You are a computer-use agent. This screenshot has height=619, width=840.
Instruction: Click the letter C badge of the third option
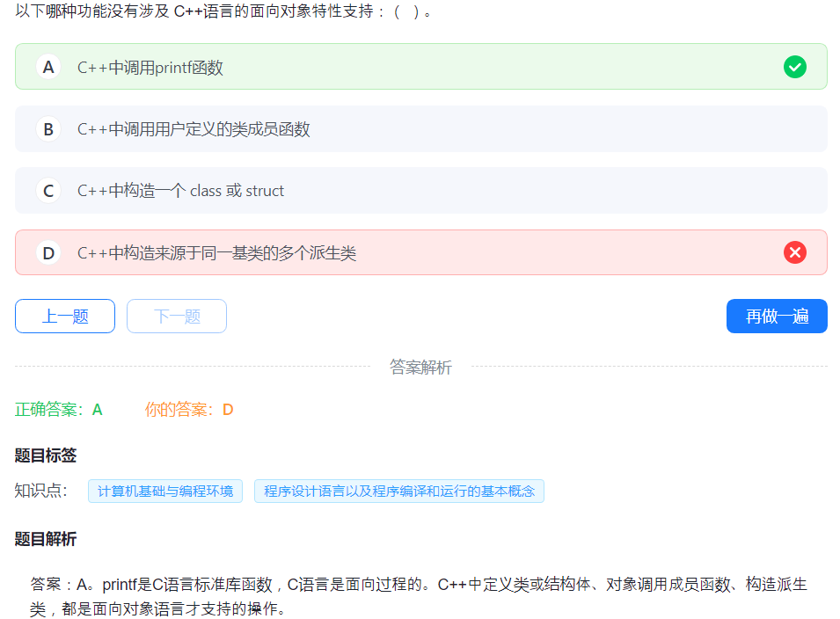click(48, 191)
